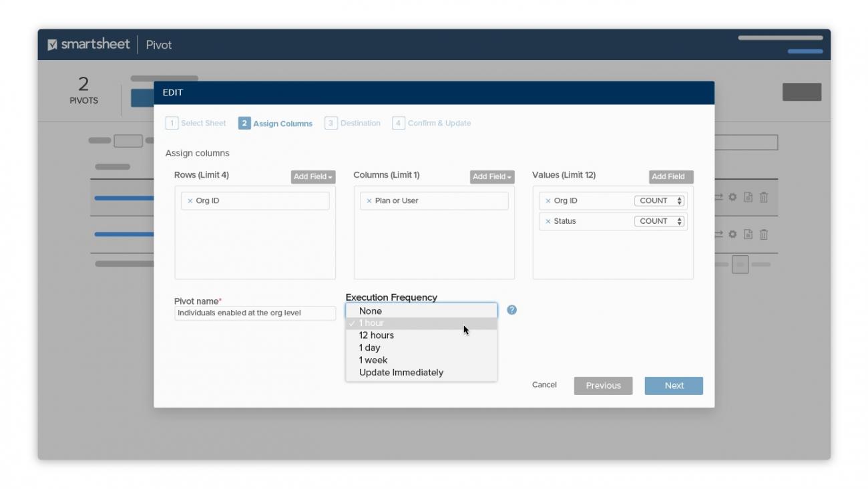This screenshot has height=489, width=868.
Task: Remove the Org ID row field
Action: tap(192, 200)
